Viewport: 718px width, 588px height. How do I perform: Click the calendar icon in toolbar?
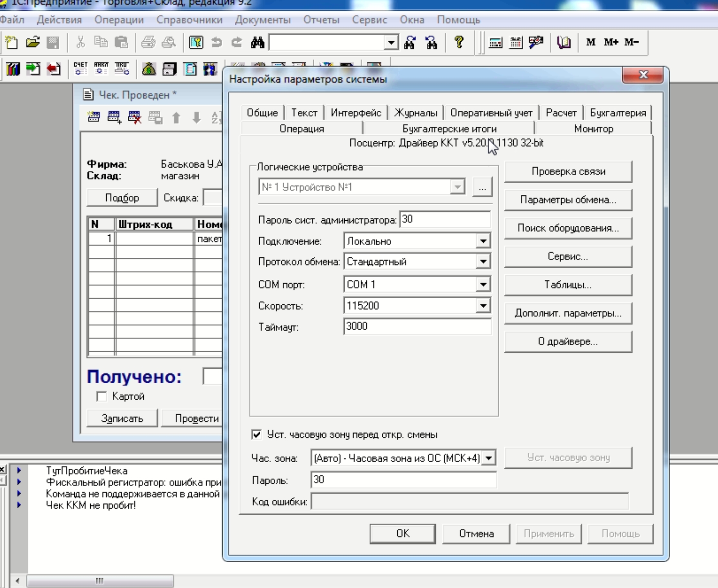coord(516,42)
